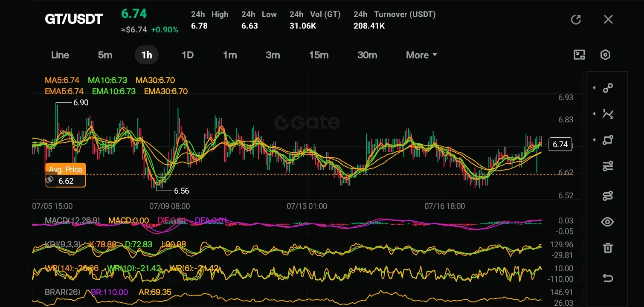
Task: Open the indicator sliders settings icon
Action: (607, 166)
